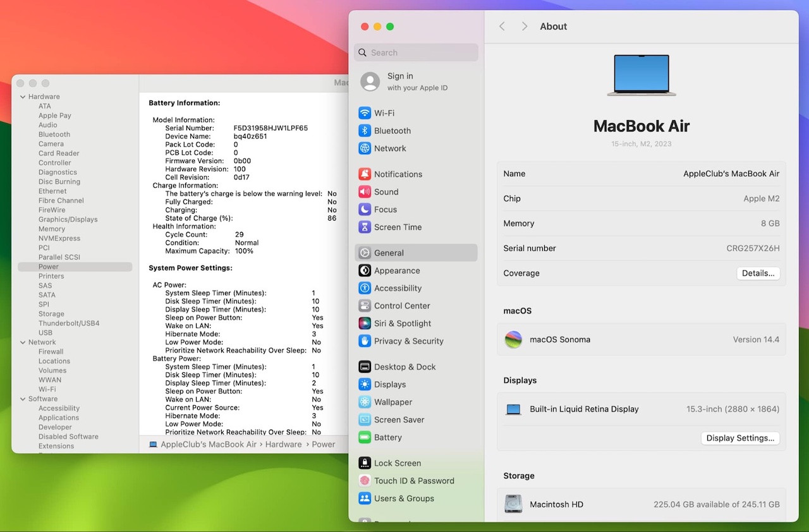Screen dimensions: 809x532
Task: Select Camera in System Information hardware list
Action: point(51,144)
